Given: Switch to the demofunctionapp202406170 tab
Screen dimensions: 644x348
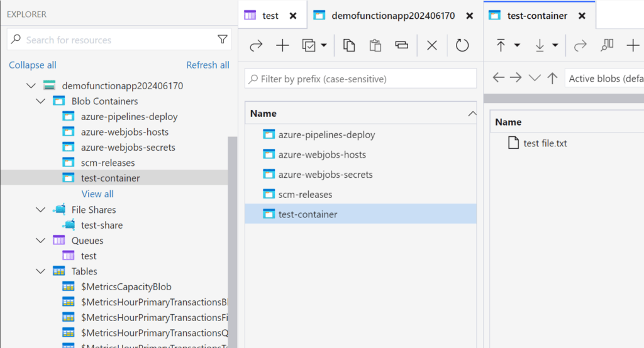Looking at the screenshot, I should point(392,16).
